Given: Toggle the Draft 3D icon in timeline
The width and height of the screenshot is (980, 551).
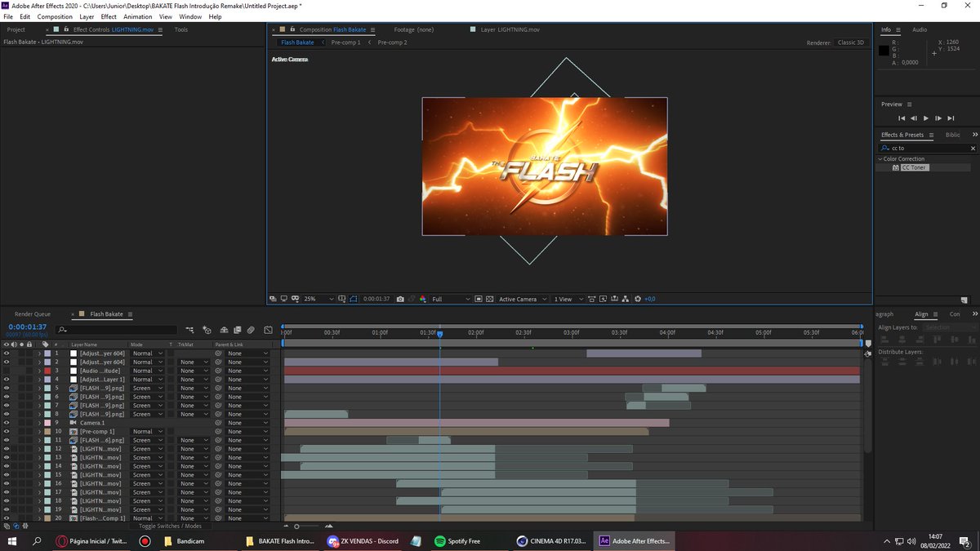Looking at the screenshot, I should (x=207, y=330).
